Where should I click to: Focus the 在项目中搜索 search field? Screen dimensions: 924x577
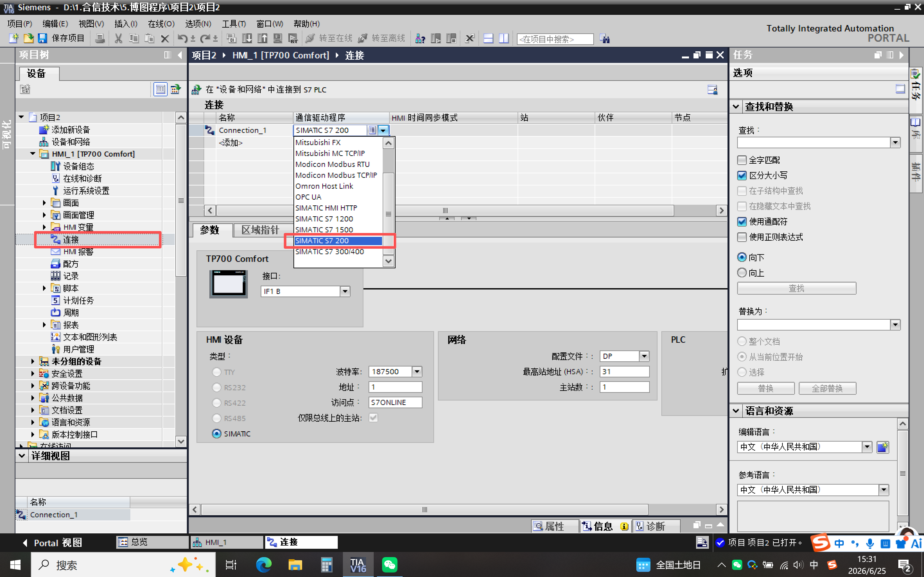click(x=555, y=39)
